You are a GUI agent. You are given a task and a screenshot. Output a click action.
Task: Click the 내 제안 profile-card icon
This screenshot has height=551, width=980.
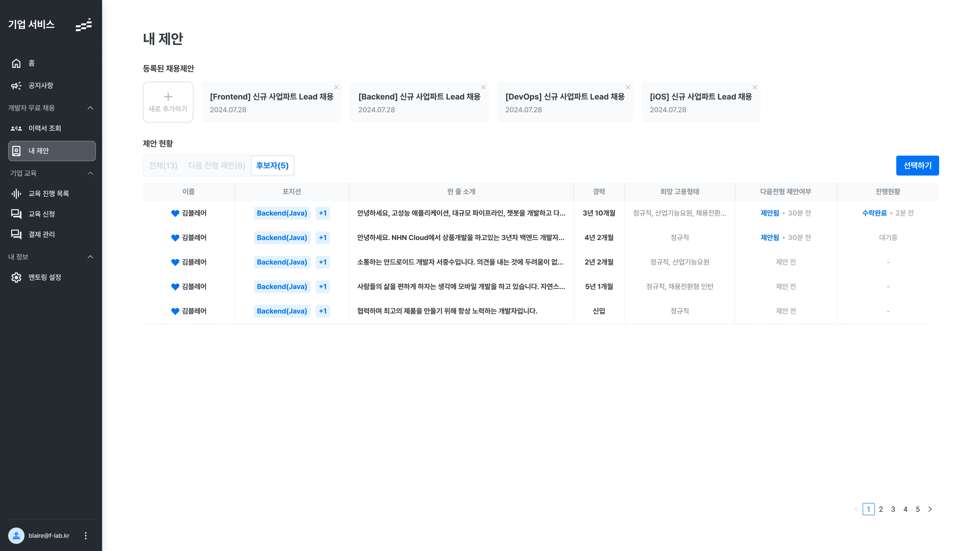(x=16, y=151)
